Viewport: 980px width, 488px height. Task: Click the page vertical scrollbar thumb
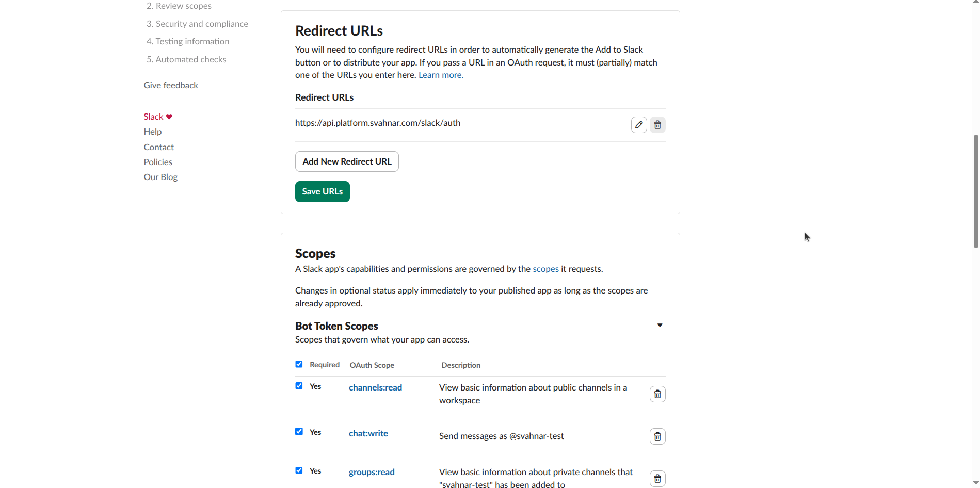pyautogui.click(x=975, y=191)
